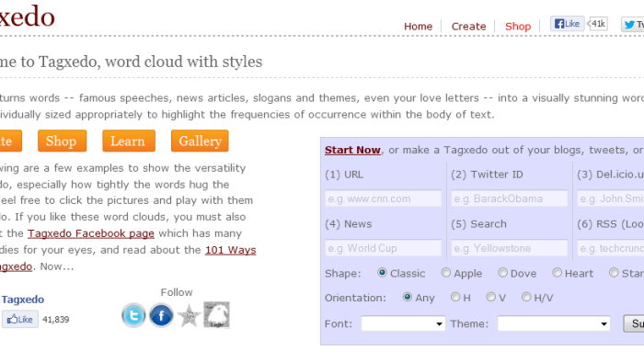Open the 101 Ways link
The height and width of the screenshot is (362, 644).
tap(230, 250)
